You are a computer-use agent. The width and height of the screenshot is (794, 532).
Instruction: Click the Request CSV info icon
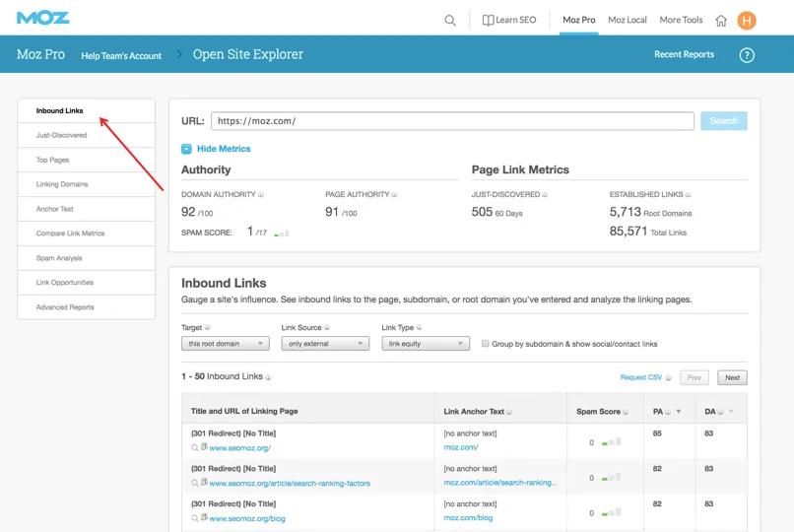click(x=669, y=378)
